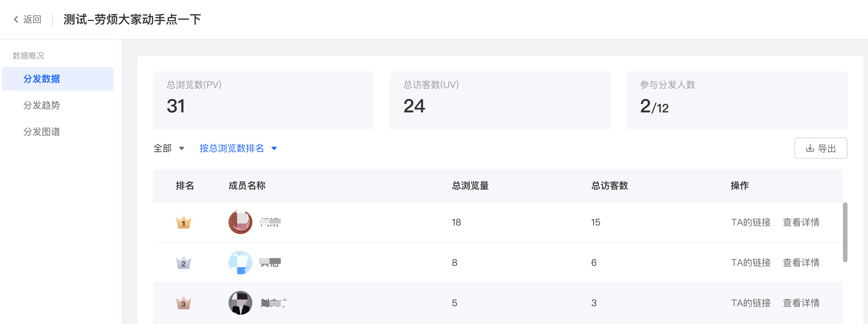Click the silver rank 2 crown icon

[183, 263]
